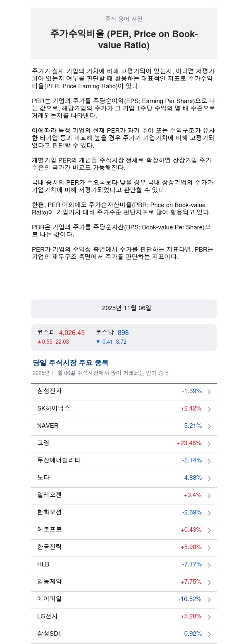Click the 일동제약 +7.75% change value
Image resolution: width=248 pixels, height=644 pixels.
(x=191, y=582)
